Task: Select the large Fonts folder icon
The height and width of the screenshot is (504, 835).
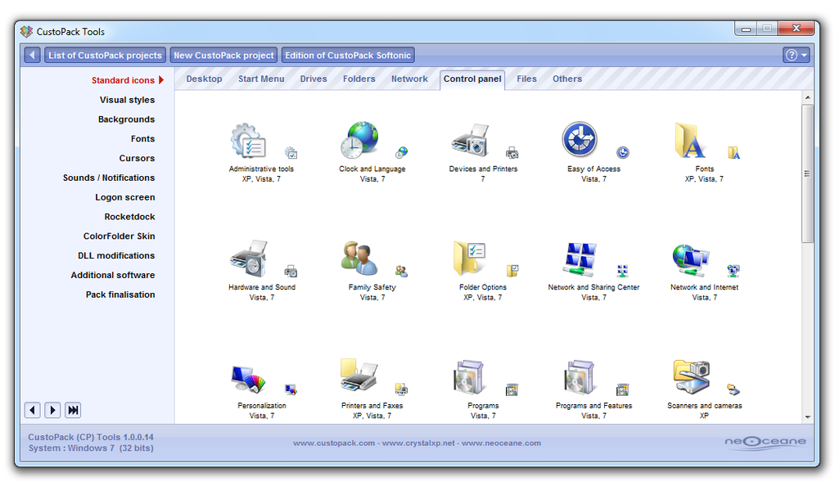Action: (x=691, y=141)
